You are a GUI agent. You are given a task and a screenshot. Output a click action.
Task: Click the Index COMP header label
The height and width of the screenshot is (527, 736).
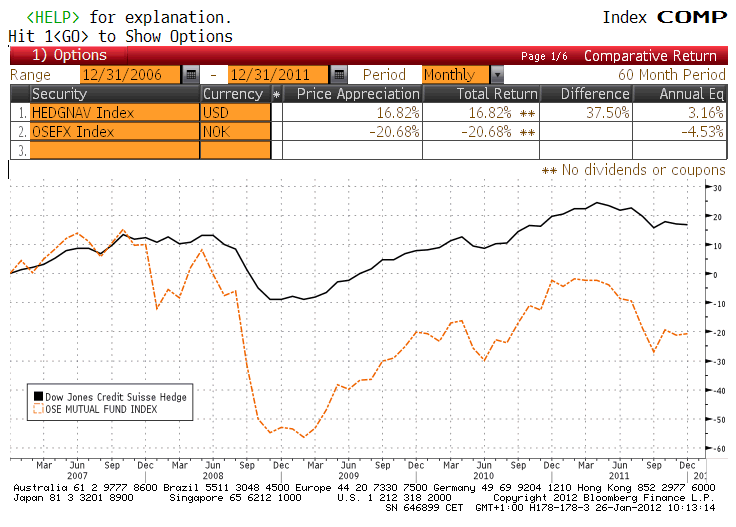click(x=665, y=17)
